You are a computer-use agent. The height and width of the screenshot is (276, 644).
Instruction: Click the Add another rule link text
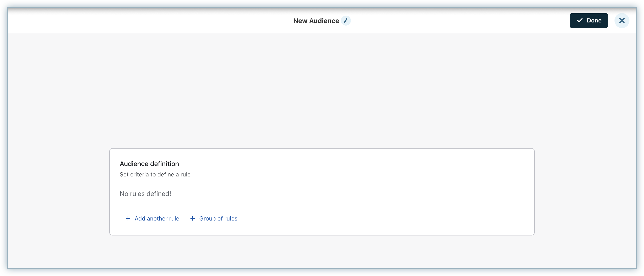(x=157, y=218)
